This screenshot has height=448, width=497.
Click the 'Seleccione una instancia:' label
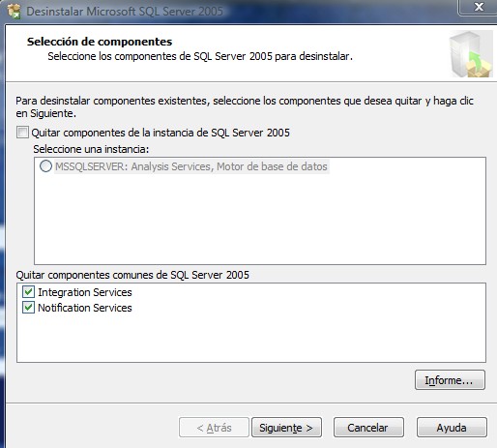91,149
